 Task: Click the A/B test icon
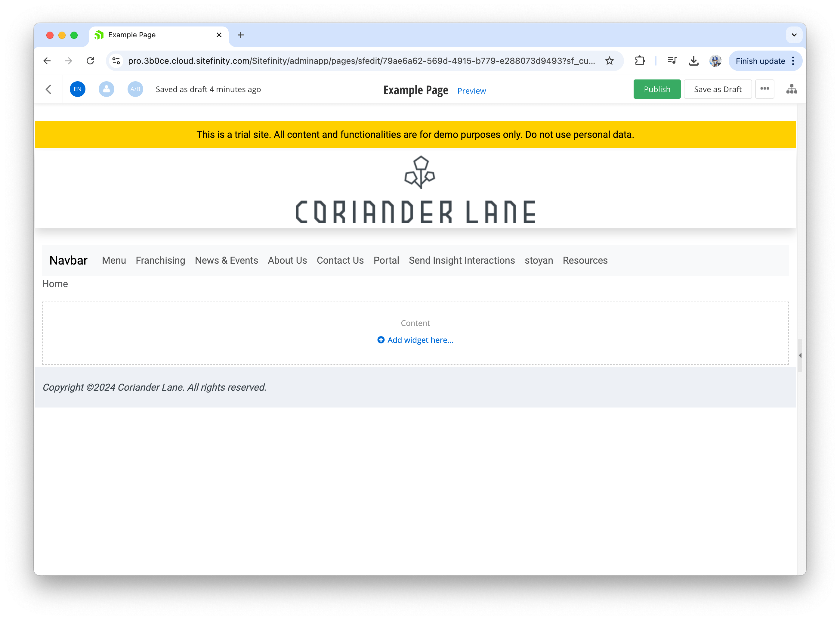tap(135, 89)
